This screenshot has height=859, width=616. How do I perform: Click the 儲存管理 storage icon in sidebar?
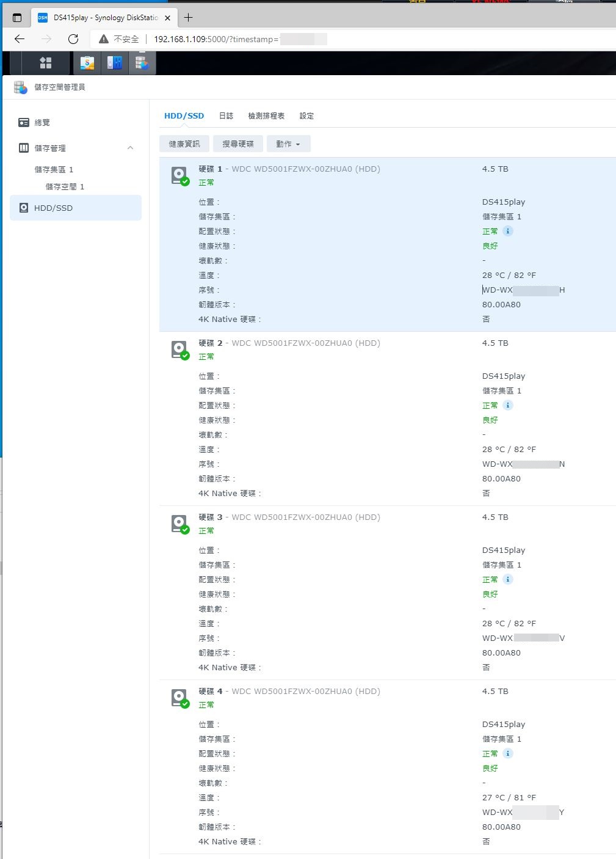[x=24, y=148]
